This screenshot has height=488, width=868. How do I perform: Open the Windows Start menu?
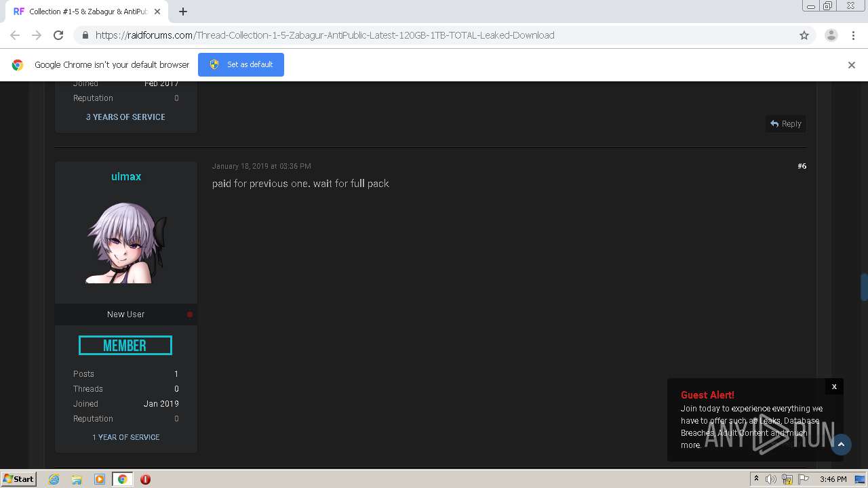pos(18,479)
